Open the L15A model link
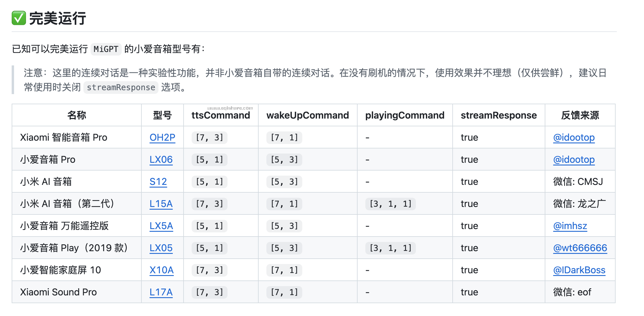Viewport: 644px width, 316px height. [x=161, y=204]
